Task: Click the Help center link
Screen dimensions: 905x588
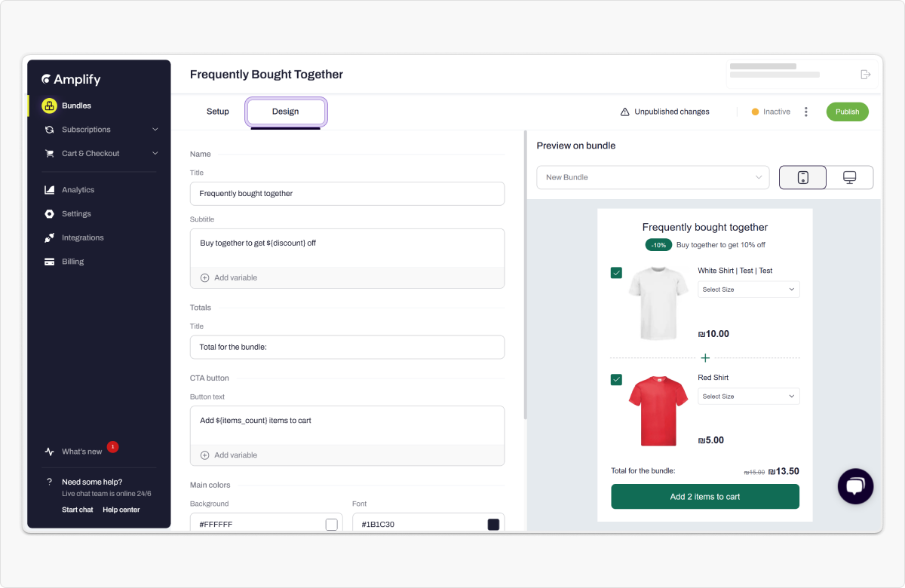Action: tap(121, 510)
